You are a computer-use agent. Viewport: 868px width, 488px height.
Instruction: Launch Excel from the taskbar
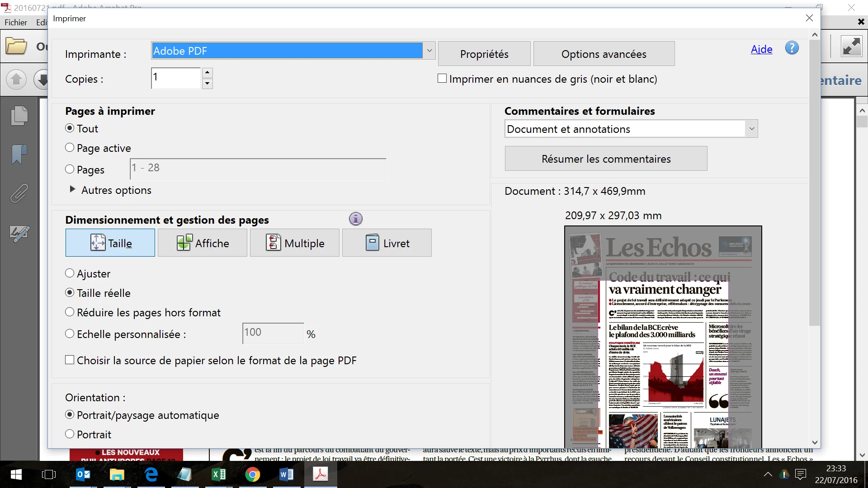(218, 474)
